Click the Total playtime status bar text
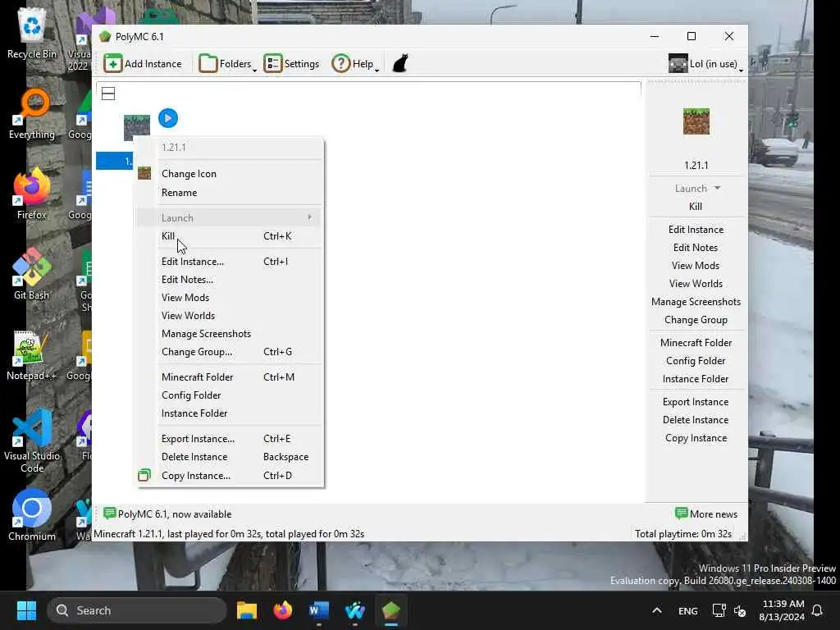Image resolution: width=840 pixels, height=630 pixels. (683, 533)
